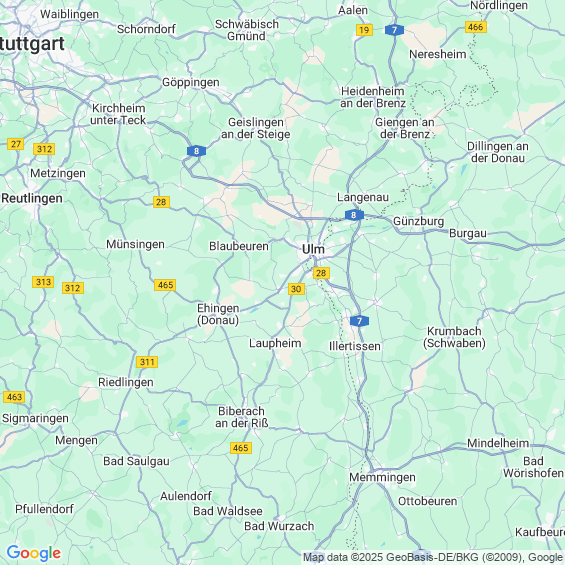Click road 463 shield near Sigmaringen

[14, 397]
